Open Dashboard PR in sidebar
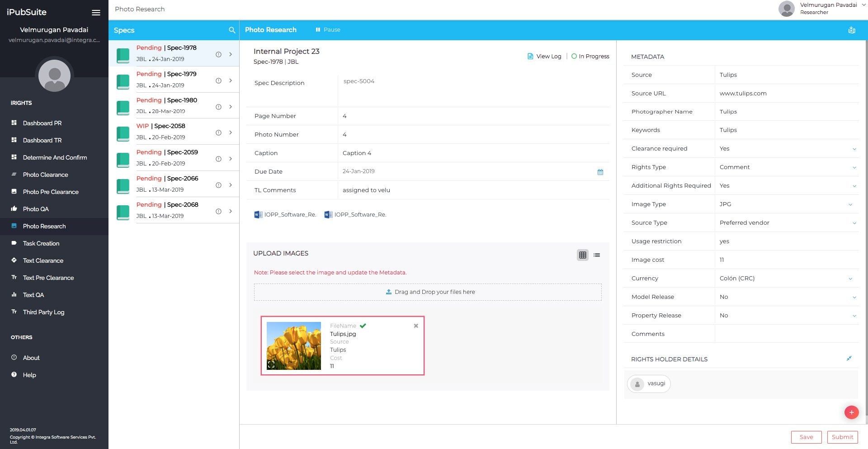The image size is (868, 449). [x=54, y=123]
